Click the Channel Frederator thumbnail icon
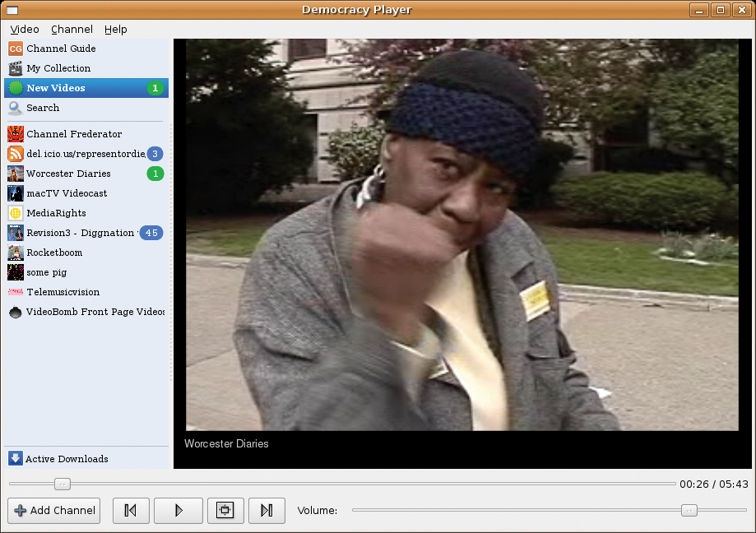This screenshot has width=756, height=533. tap(16, 134)
